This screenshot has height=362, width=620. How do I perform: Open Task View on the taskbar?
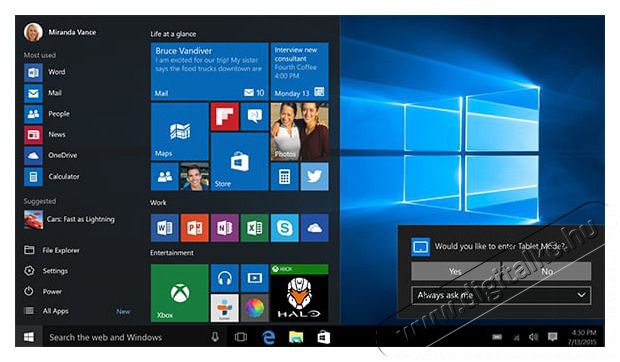click(240, 337)
